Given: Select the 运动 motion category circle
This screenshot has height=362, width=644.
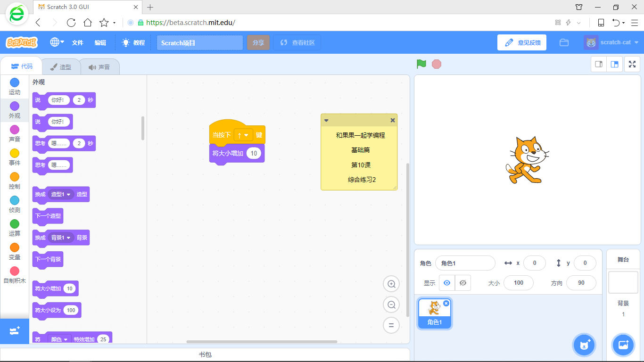Looking at the screenshot, I should tap(15, 82).
